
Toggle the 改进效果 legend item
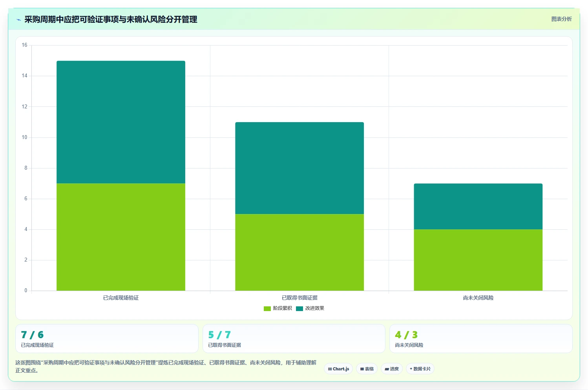click(310, 308)
